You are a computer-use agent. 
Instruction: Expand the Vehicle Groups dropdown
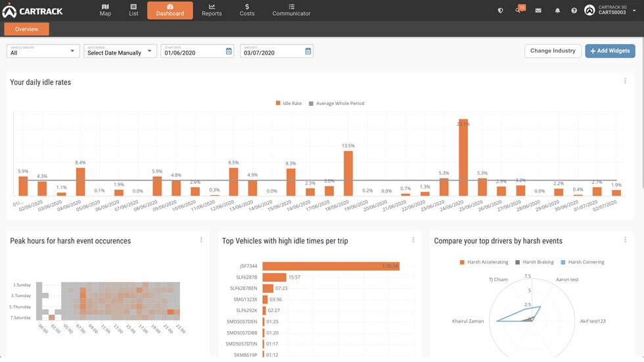coord(43,51)
